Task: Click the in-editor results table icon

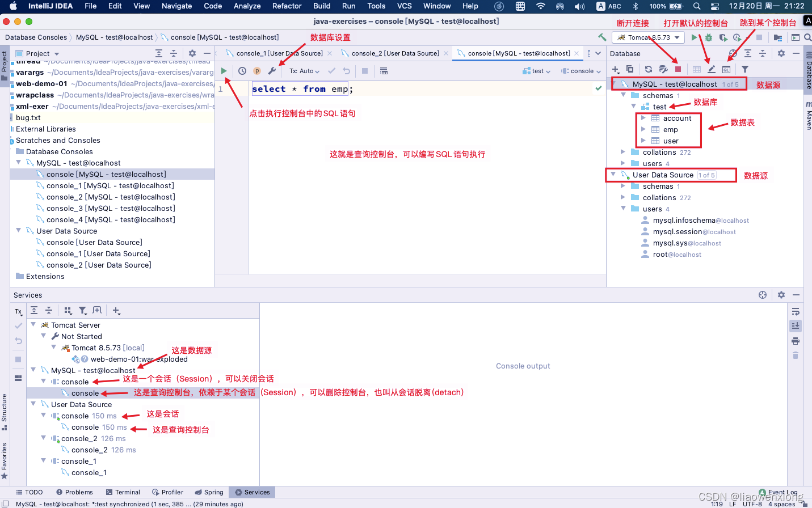Action: pos(384,71)
